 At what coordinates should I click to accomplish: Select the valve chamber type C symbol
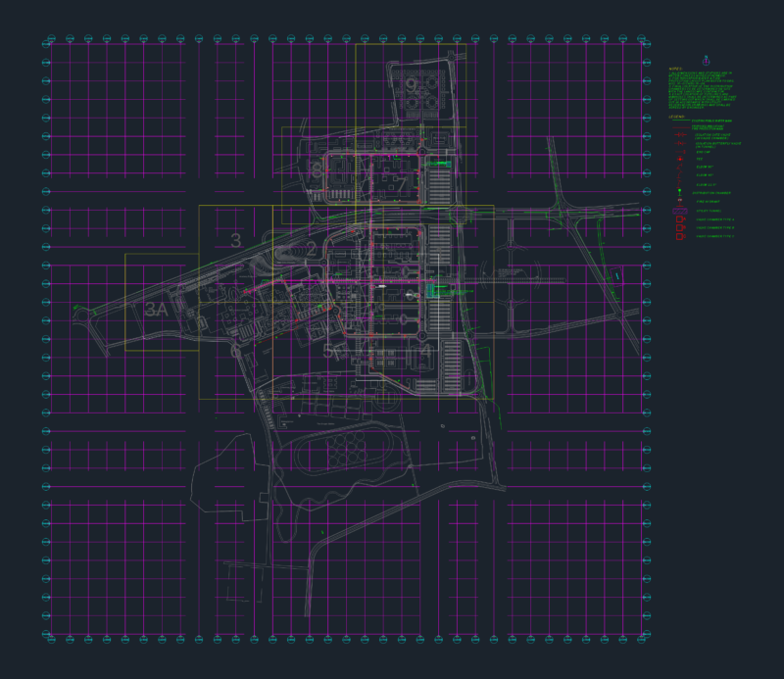(x=680, y=236)
